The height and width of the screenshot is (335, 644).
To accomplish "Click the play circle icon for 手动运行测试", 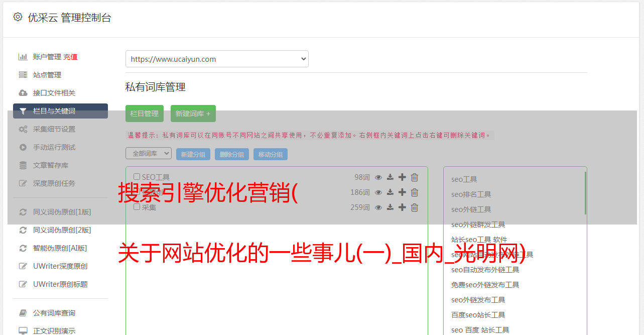I will [x=23, y=147].
